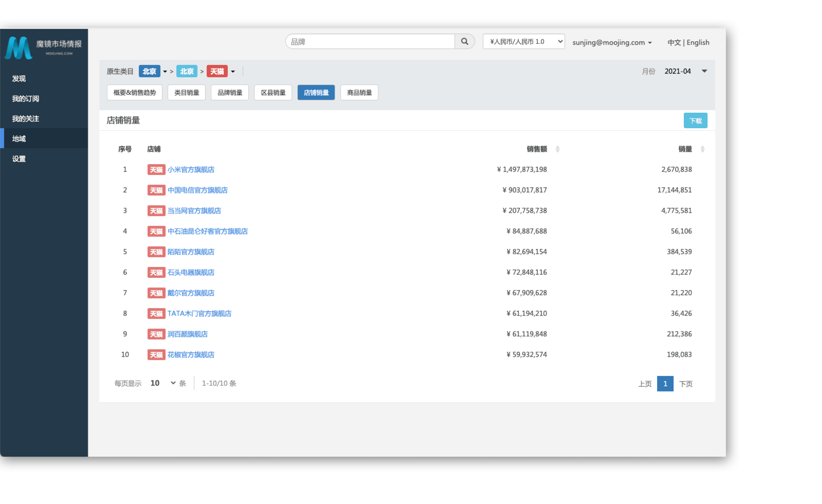Open 我的订阅 in the sidebar

[x=26, y=99]
